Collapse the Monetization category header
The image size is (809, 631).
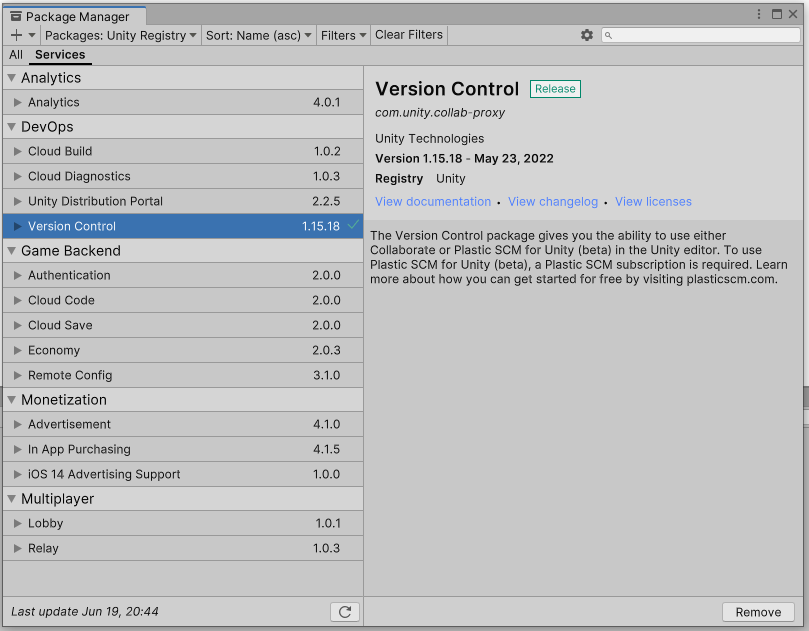click(x=183, y=400)
